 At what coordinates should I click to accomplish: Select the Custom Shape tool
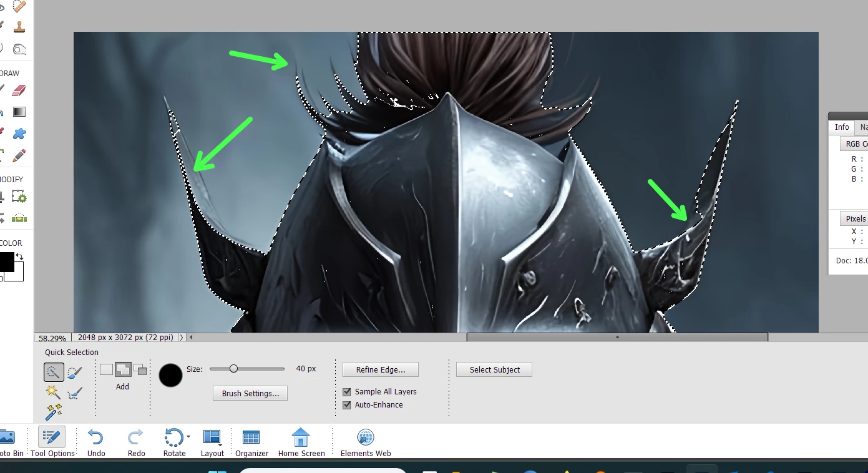[x=19, y=133]
